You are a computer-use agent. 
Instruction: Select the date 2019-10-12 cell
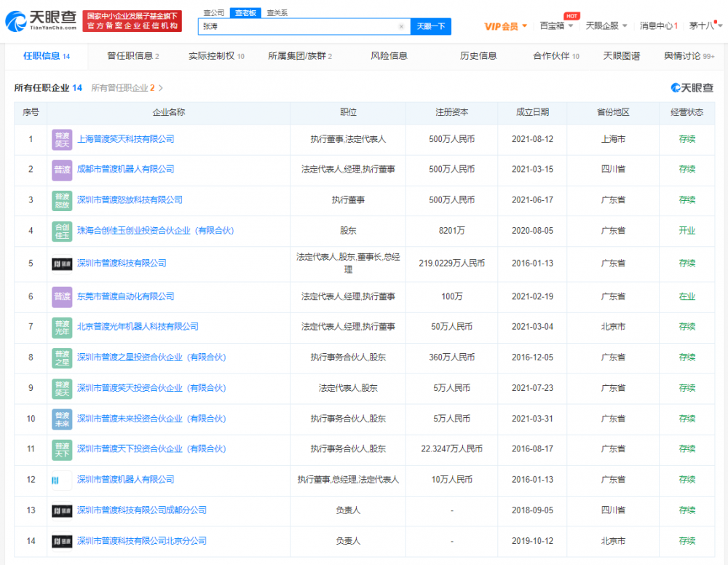coord(533,541)
